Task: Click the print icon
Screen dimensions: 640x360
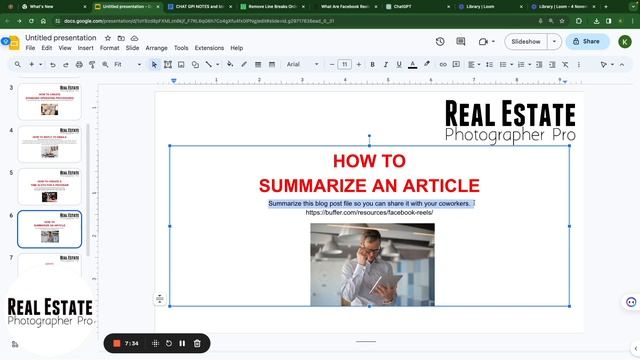Action: click(79, 64)
